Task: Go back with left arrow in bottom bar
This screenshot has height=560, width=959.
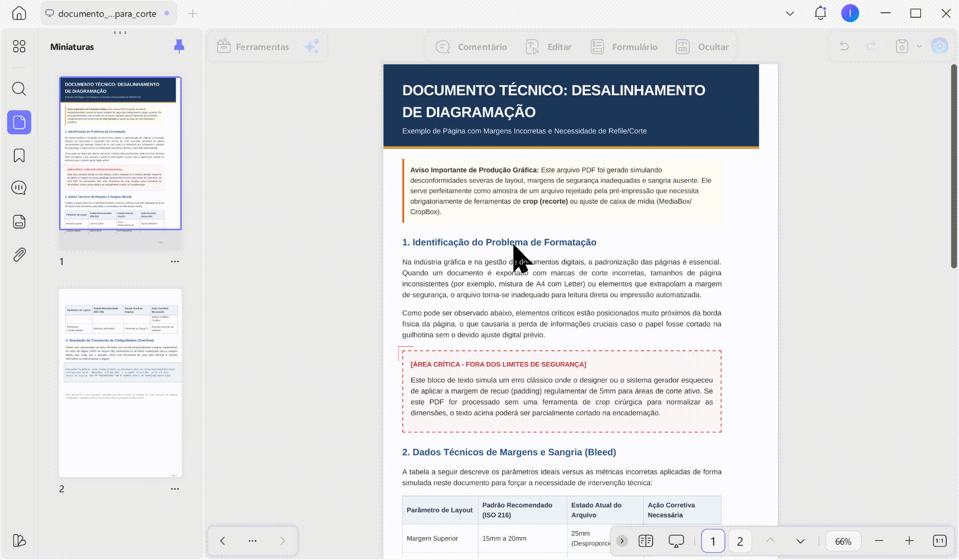Action: (x=222, y=541)
